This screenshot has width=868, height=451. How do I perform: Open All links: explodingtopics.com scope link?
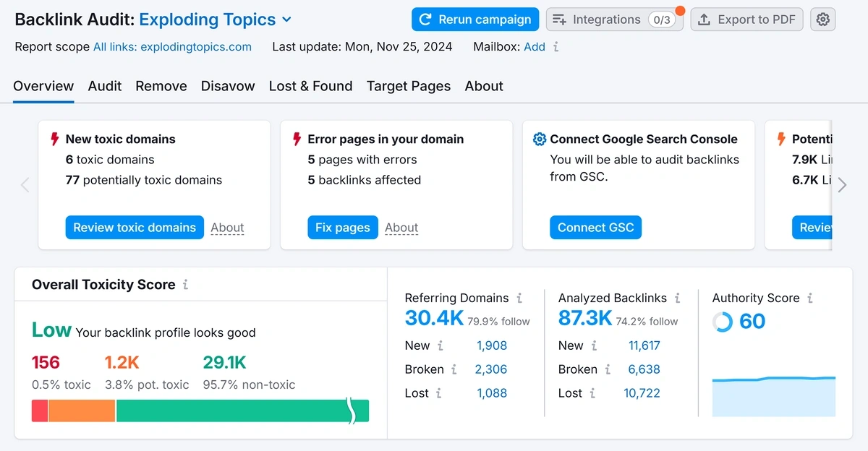coord(172,47)
